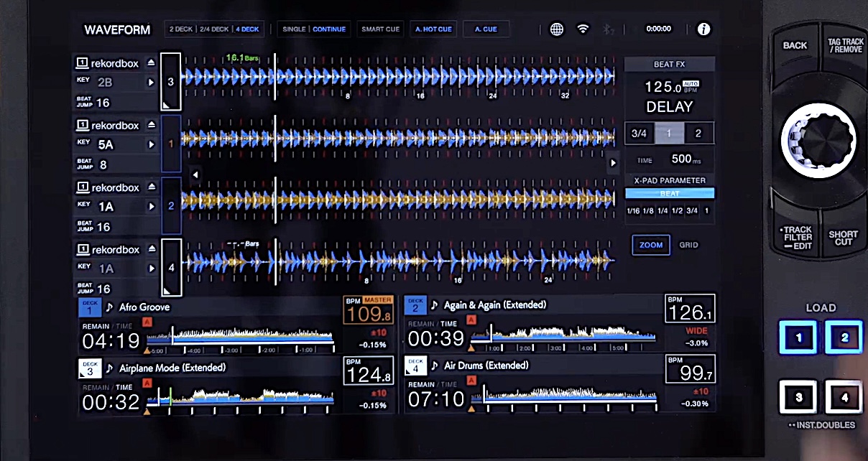The height and width of the screenshot is (461, 868).
Task: Toggle A. HOT CUE off
Action: click(x=433, y=29)
